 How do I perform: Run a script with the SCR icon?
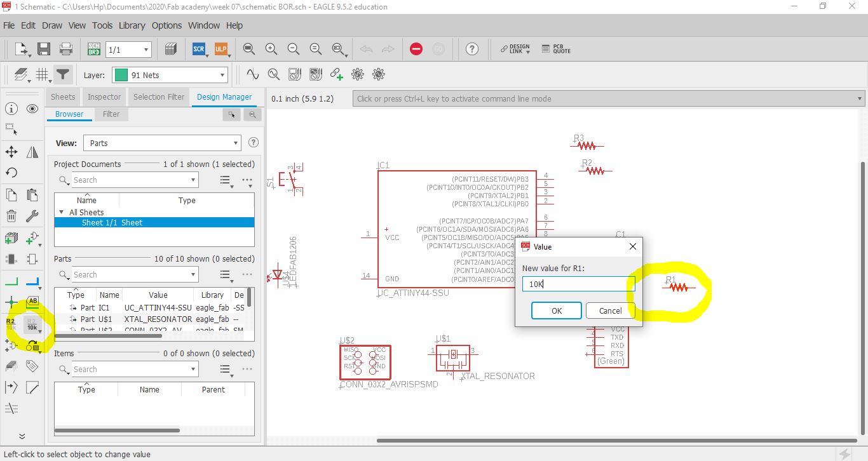pos(199,49)
